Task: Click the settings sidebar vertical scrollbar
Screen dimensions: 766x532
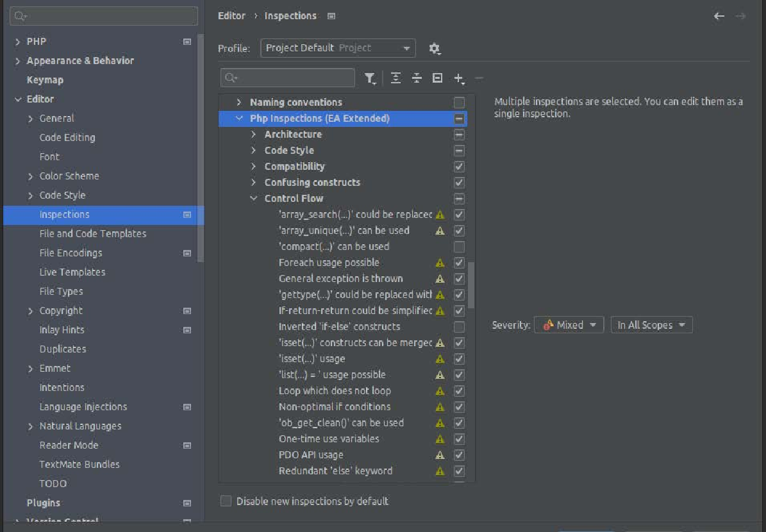Action: [x=200, y=148]
